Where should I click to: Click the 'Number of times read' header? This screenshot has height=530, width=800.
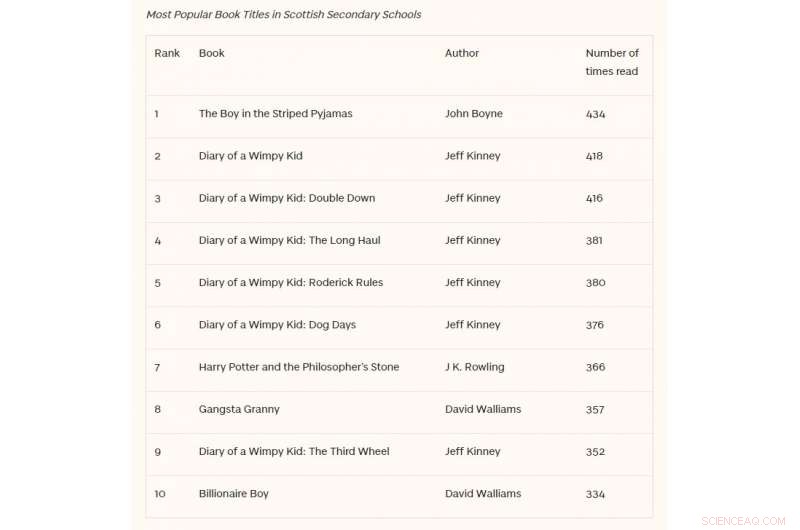[612, 62]
